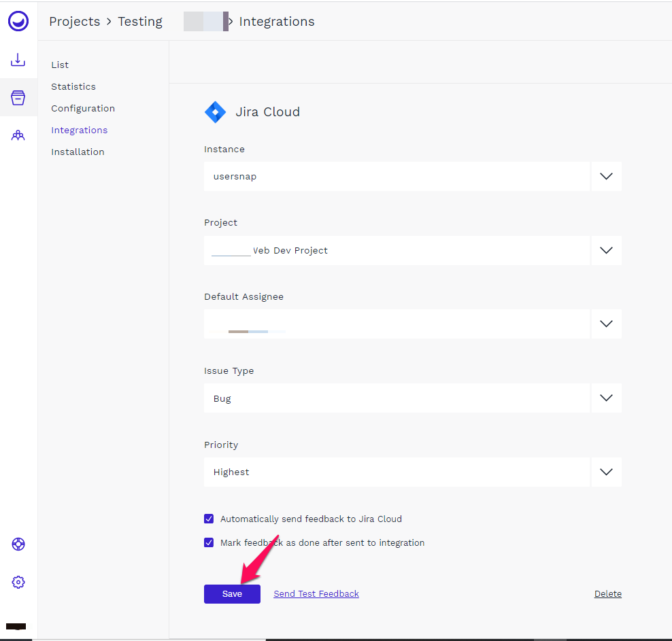Viewport: 672px width, 641px height.
Task: Click the Save button
Action: click(232, 594)
